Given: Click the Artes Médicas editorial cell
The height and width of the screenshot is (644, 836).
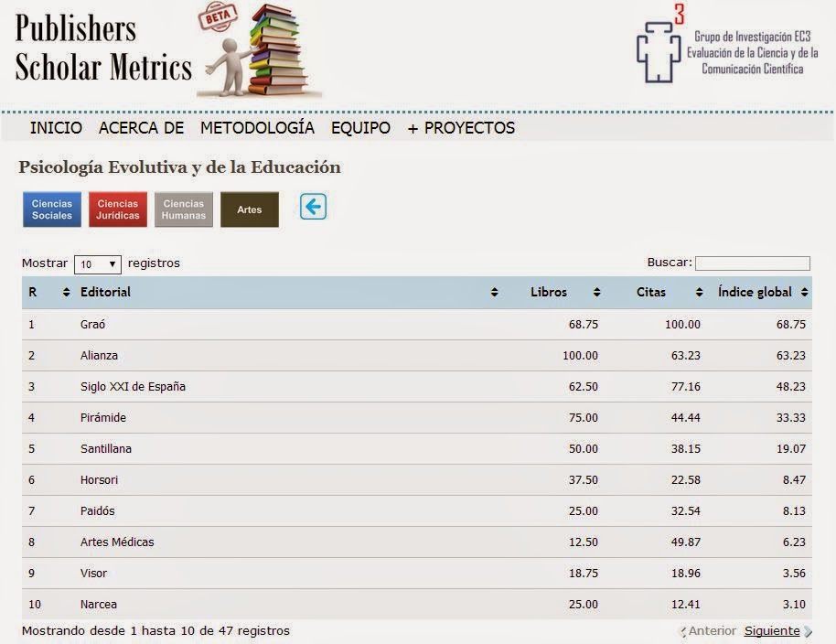Looking at the screenshot, I should [x=117, y=542].
